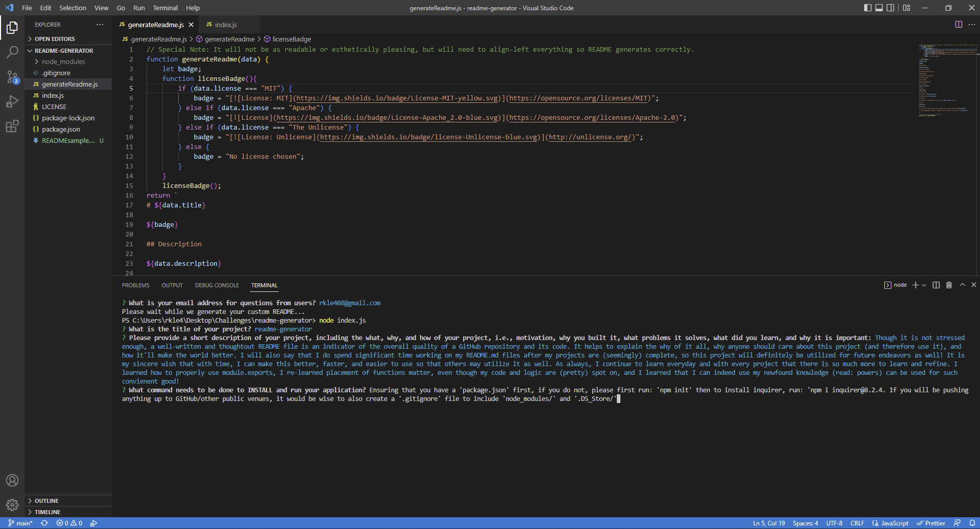Maximize the terminal panel size
The height and width of the screenshot is (529, 980).
pos(963,285)
